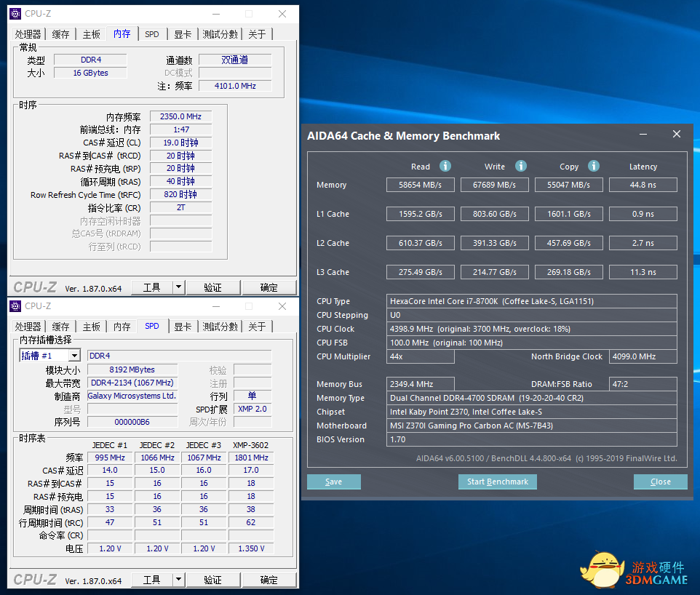This screenshot has height=595, width=700.
Task: Open 测试分数 tab in bottom CPU-Z window
Action: coord(220,327)
